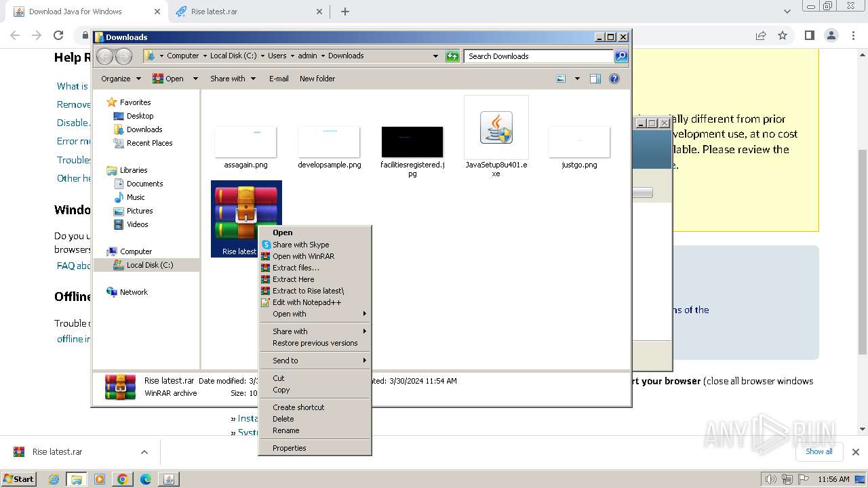868x488 pixels.
Task: Open Internet Explorer from taskbar
Action: click(x=54, y=479)
